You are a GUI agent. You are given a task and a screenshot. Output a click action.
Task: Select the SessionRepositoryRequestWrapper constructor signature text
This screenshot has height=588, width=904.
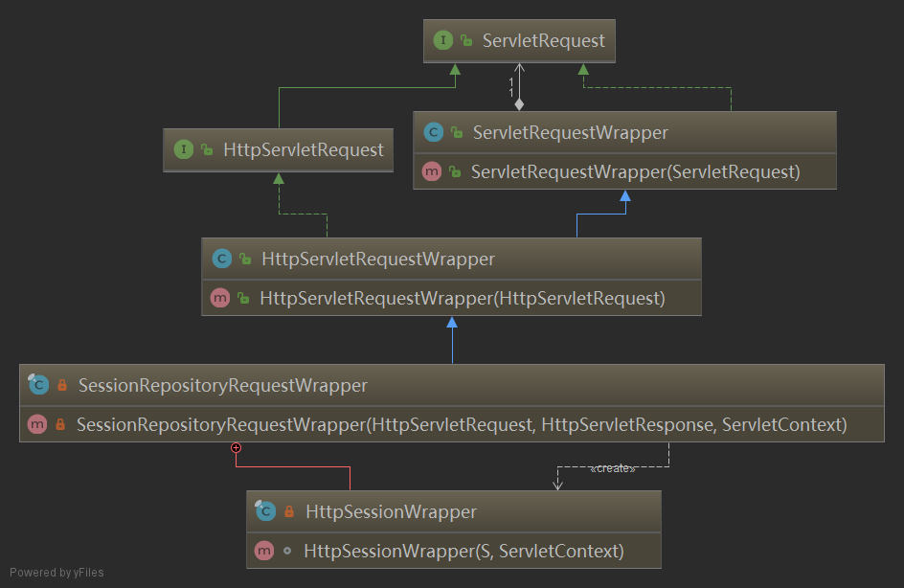[462, 425]
